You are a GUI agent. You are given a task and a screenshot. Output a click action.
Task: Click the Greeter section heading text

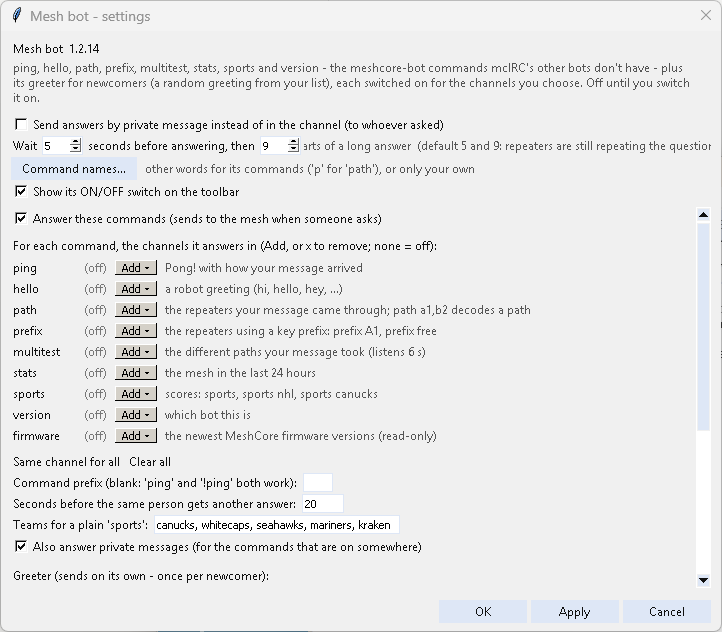coord(141,576)
